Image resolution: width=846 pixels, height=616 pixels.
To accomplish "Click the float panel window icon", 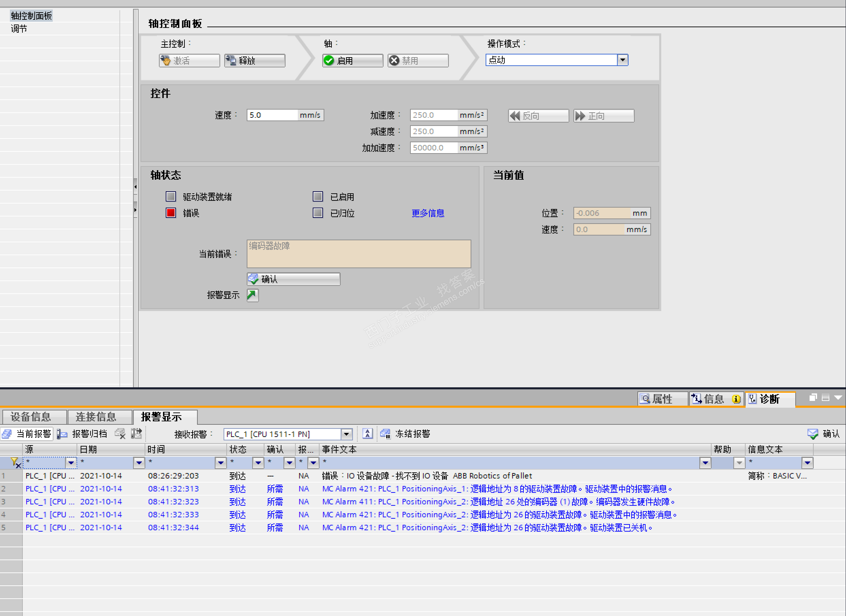I will (x=813, y=398).
